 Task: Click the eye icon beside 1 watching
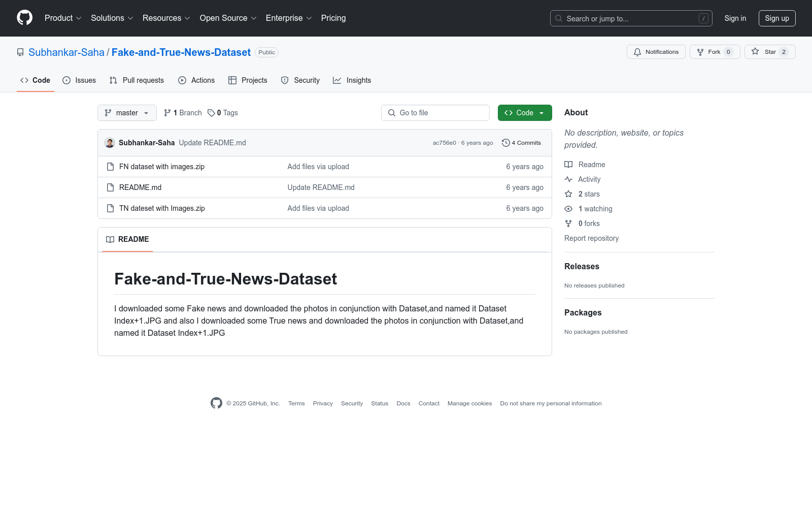568,209
